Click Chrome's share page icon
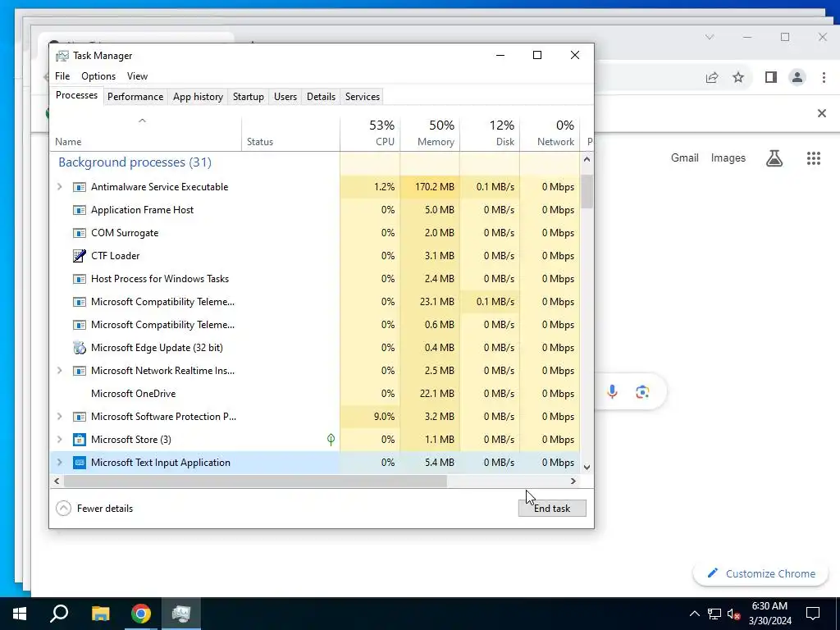The height and width of the screenshot is (630, 840). [712, 78]
